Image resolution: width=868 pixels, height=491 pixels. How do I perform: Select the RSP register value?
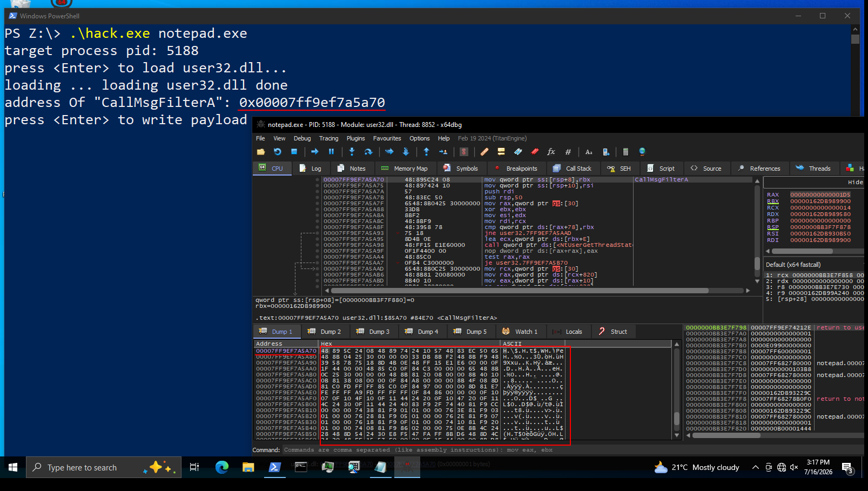point(820,227)
